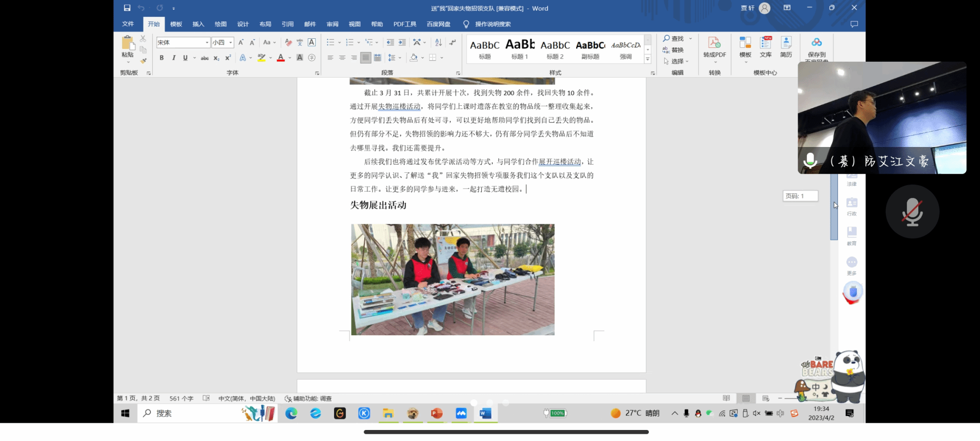Viewport: 980px width, 441px height.
Task: Open the 简历 resume templates icon
Action: pyautogui.click(x=786, y=47)
